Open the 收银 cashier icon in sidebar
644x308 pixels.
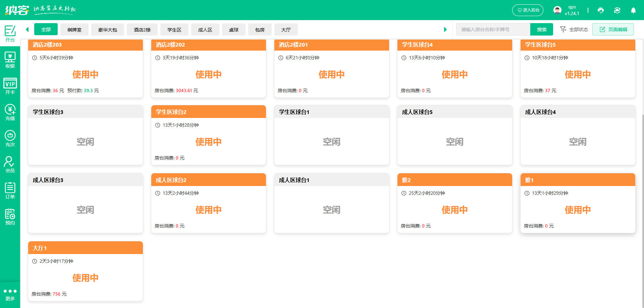[x=10, y=60]
